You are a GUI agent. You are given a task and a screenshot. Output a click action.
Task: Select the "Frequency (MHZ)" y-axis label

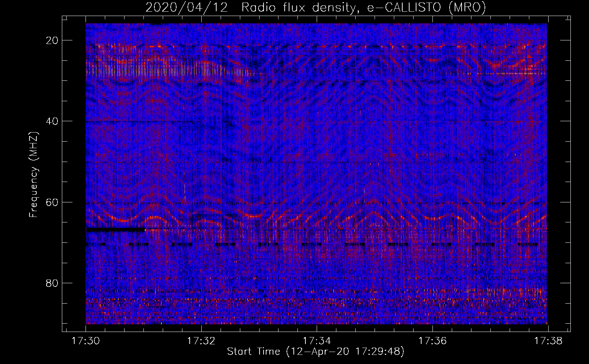(33, 174)
